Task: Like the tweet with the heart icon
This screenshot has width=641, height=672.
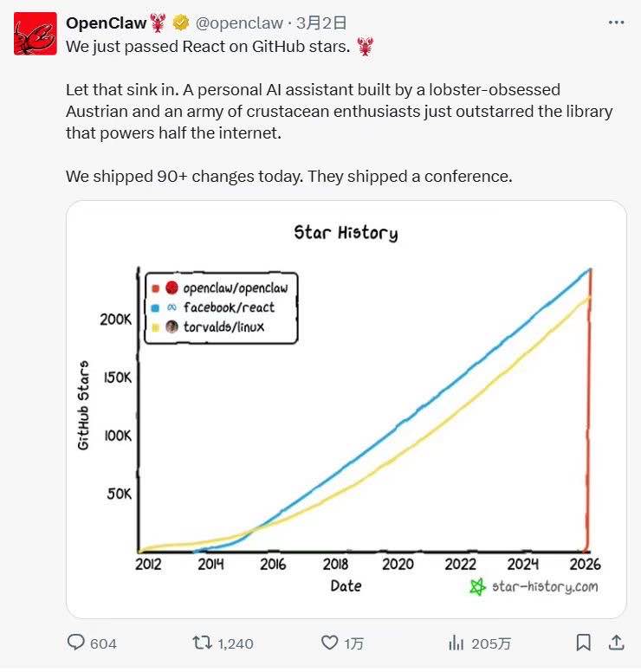Action: (x=329, y=643)
